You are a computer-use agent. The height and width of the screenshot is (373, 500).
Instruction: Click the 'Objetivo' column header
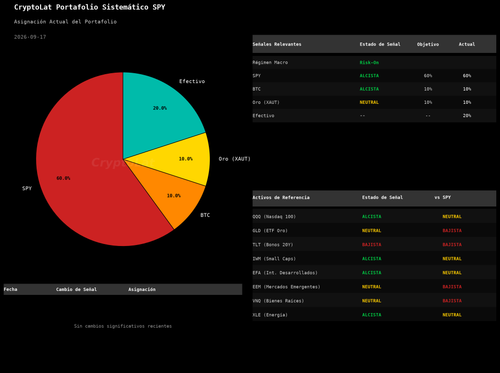(x=428, y=44)
